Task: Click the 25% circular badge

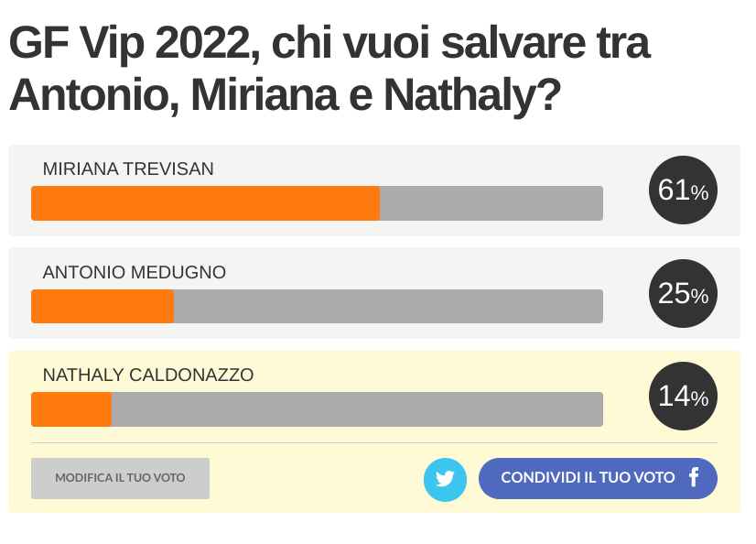Action: coord(682,293)
